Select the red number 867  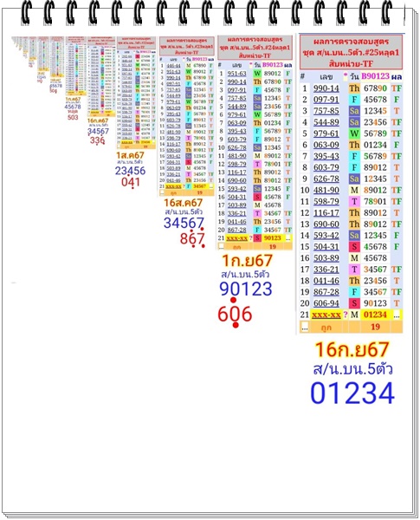click(x=192, y=238)
